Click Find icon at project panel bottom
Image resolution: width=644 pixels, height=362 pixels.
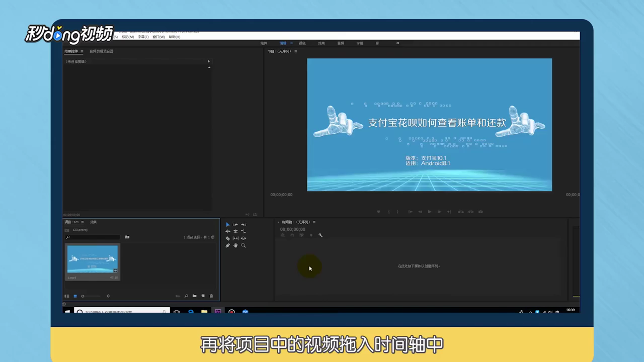[x=186, y=296]
